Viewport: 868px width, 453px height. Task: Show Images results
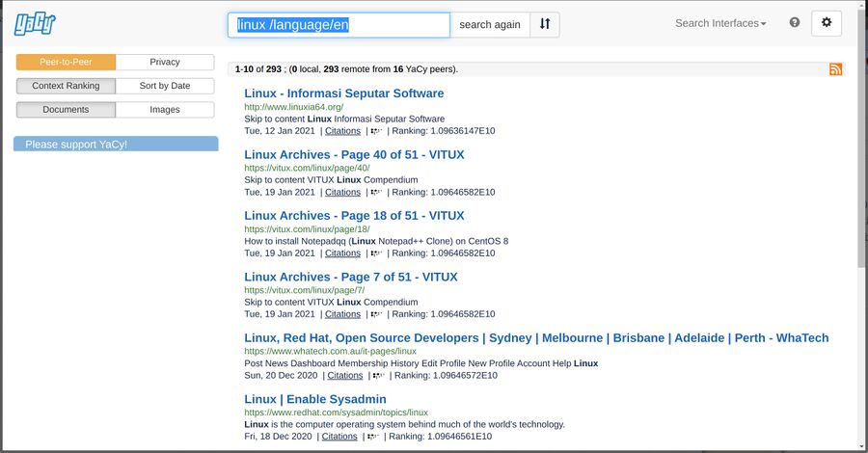[165, 110]
